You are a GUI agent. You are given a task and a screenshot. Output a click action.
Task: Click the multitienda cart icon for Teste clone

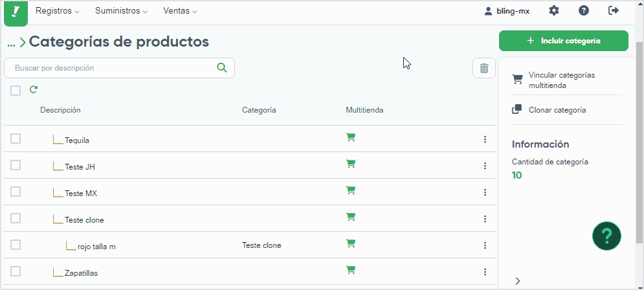coord(351,217)
